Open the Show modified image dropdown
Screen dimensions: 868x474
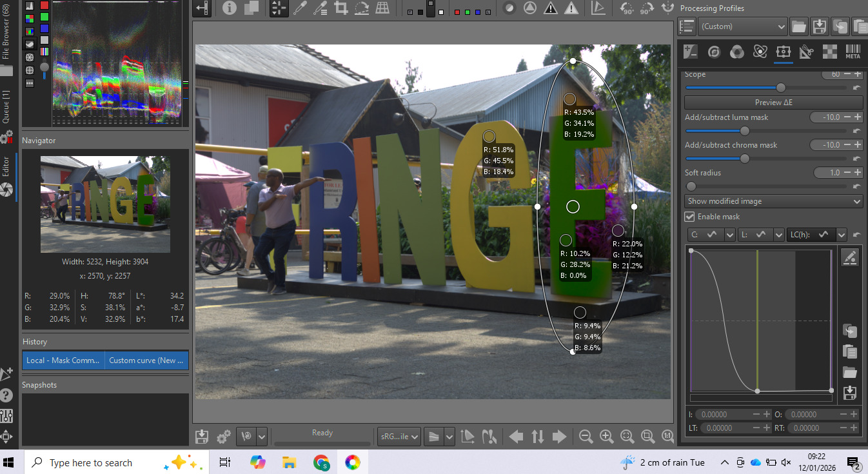773,201
